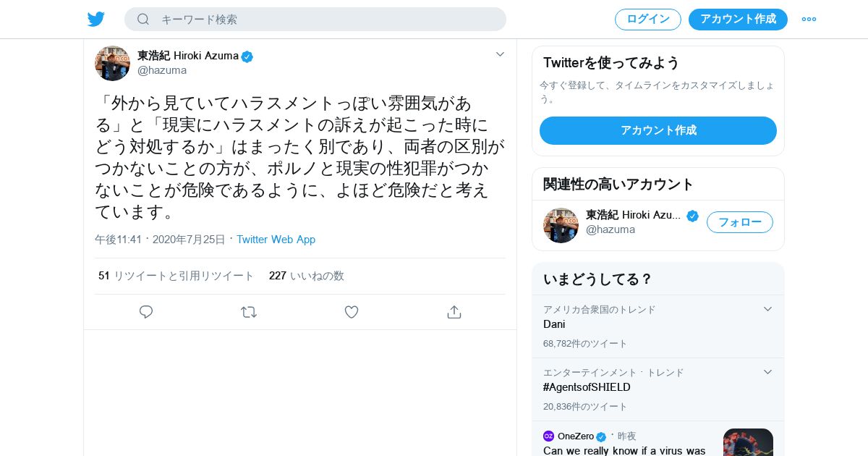The width and height of the screenshot is (868, 456).
Task: Click the search magnifier icon
Action: click(143, 20)
